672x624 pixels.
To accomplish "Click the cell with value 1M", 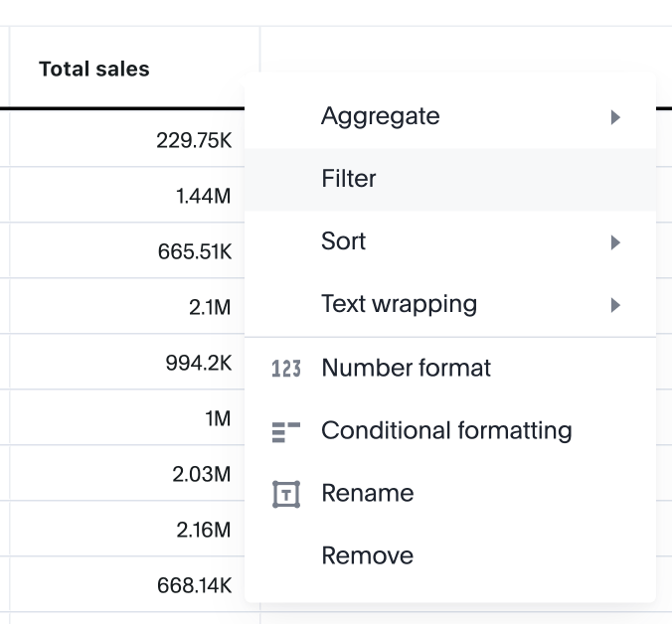I will point(217,419).
